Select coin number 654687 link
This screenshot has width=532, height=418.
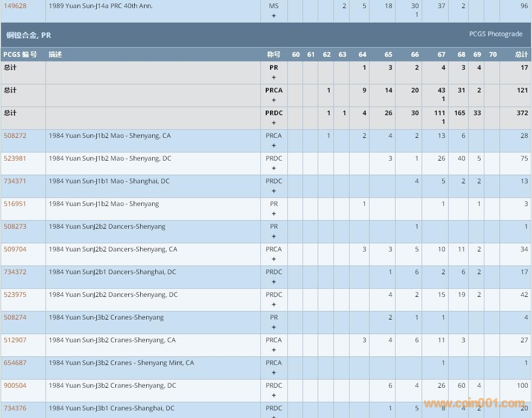click(15, 363)
